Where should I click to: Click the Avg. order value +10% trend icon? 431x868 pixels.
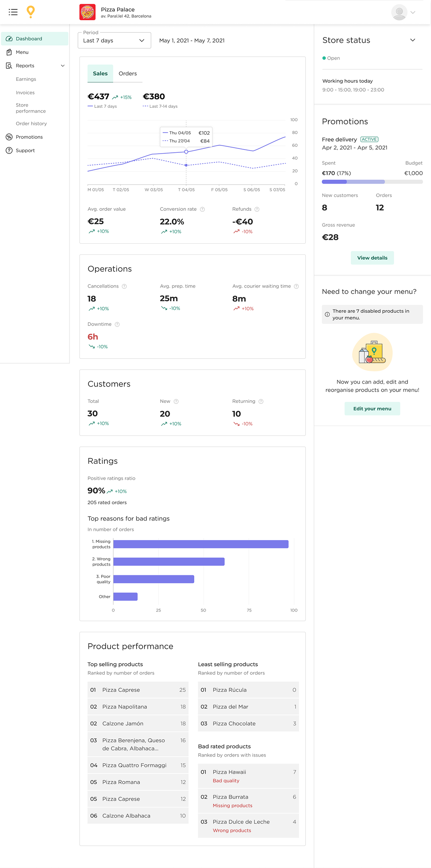(91, 231)
